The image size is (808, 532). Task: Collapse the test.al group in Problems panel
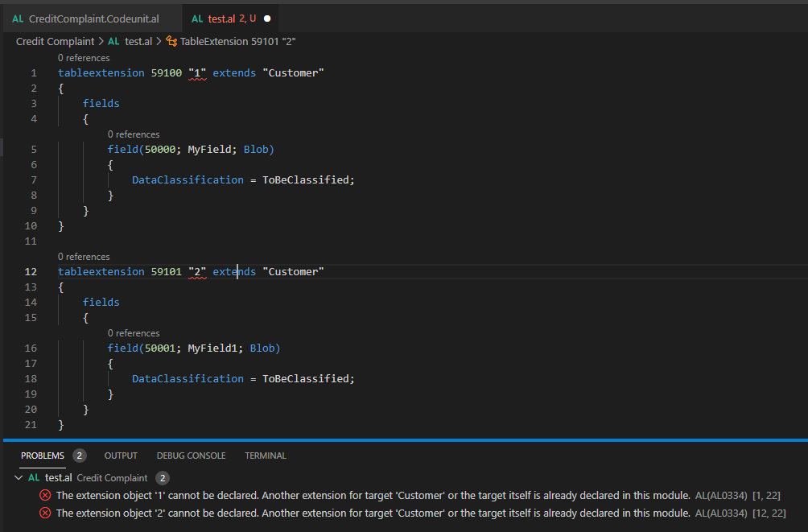[19, 478]
